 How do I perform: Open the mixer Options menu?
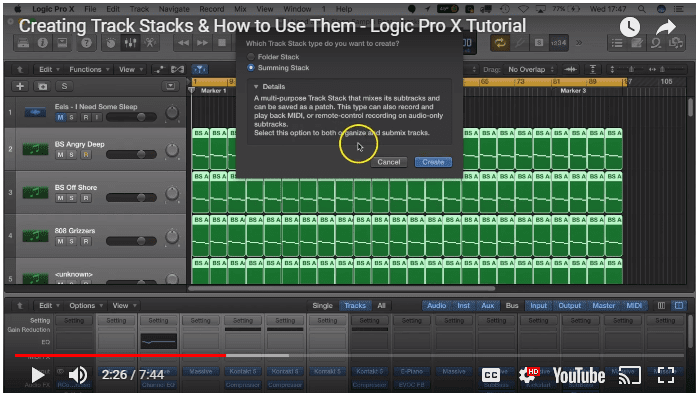[x=86, y=305]
